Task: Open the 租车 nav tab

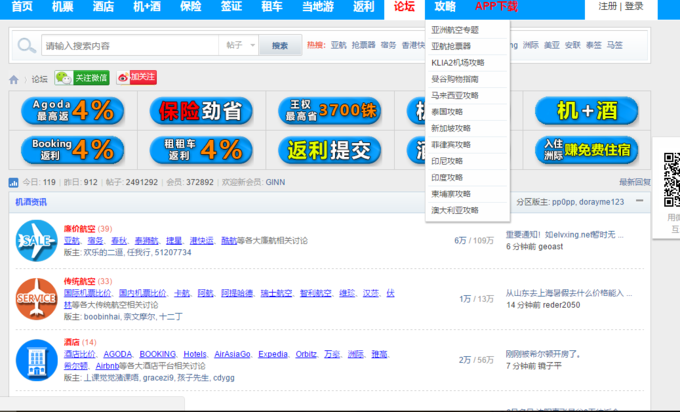Action: click(x=272, y=7)
